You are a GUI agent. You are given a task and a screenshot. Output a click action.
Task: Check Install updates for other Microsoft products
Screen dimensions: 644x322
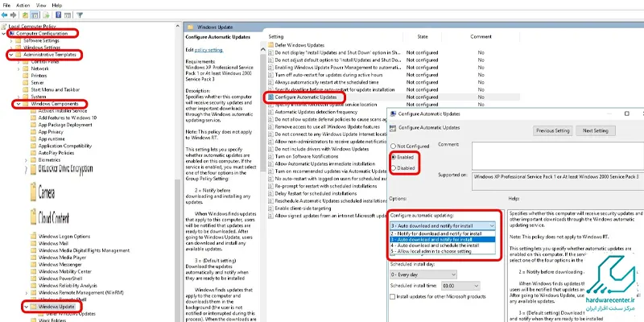pyautogui.click(x=393, y=296)
